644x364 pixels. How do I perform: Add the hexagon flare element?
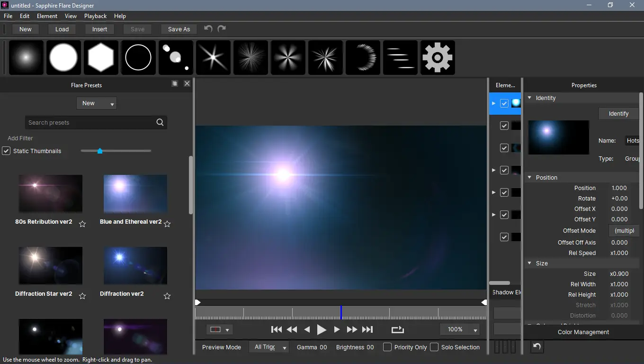pos(101,57)
